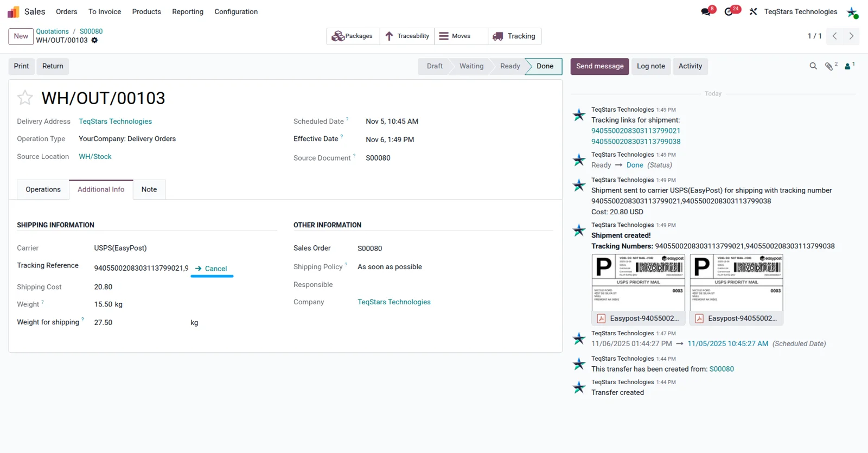The height and width of the screenshot is (453, 868).
Task: Open the Products menu
Action: pyautogui.click(x=146, y=11)
